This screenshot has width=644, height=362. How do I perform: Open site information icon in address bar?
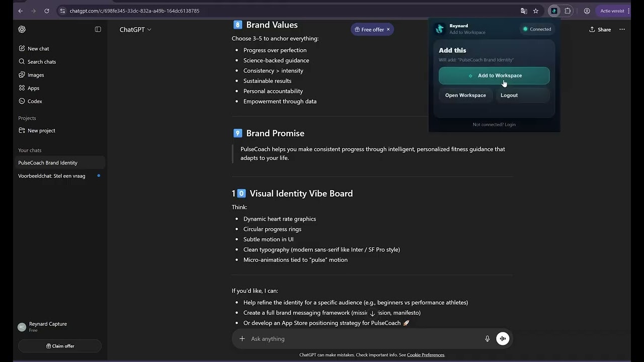(62, 11)
